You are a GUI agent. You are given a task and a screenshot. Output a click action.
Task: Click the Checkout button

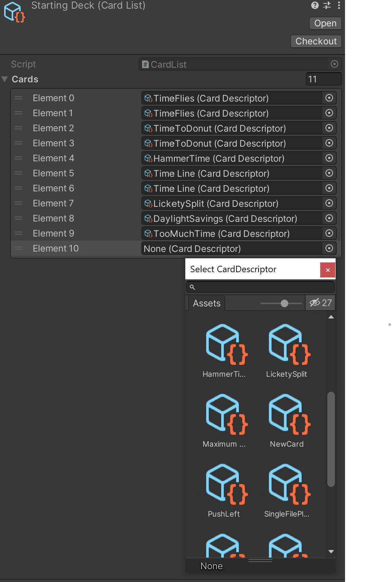click(316, 41)
